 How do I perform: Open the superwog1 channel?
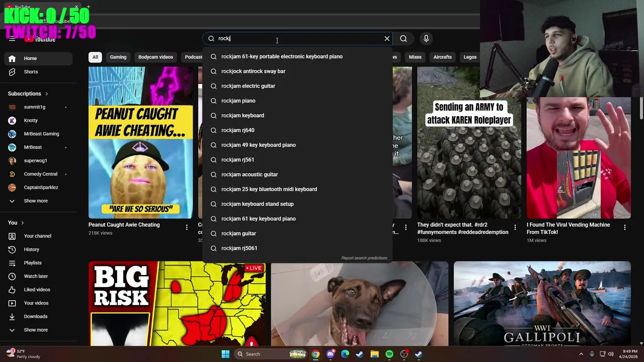click(38, 161)
